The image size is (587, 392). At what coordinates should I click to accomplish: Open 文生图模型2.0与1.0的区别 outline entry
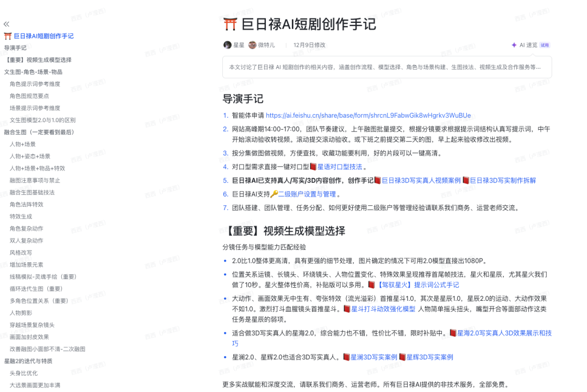pos(43,120)
